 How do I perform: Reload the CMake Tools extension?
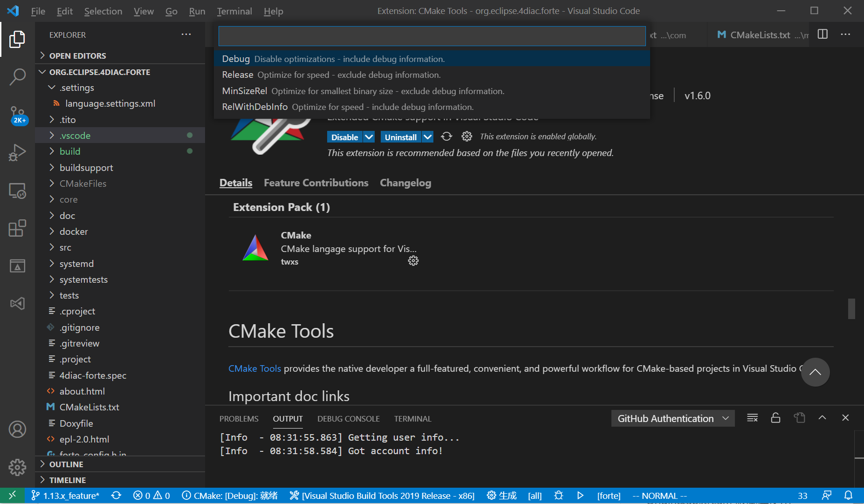(446, 136)
